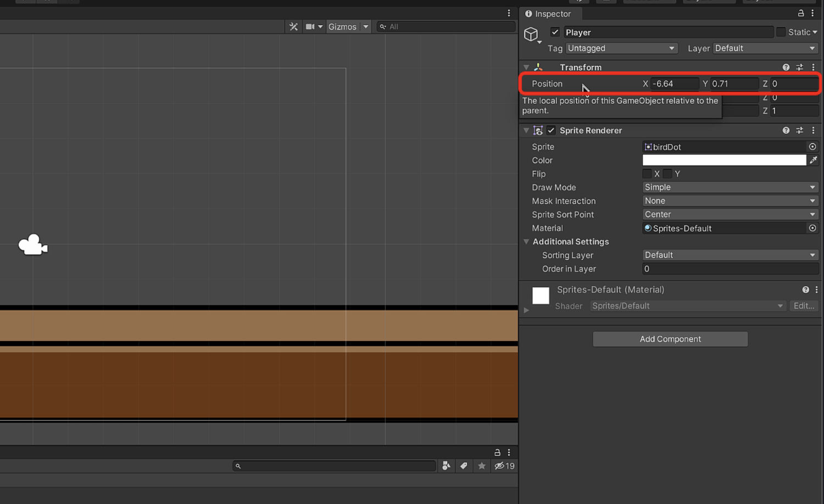Open the Sorting Layer dropdown
The width and height of the screenshot is (824, 504).
click(x=730, y=255)
